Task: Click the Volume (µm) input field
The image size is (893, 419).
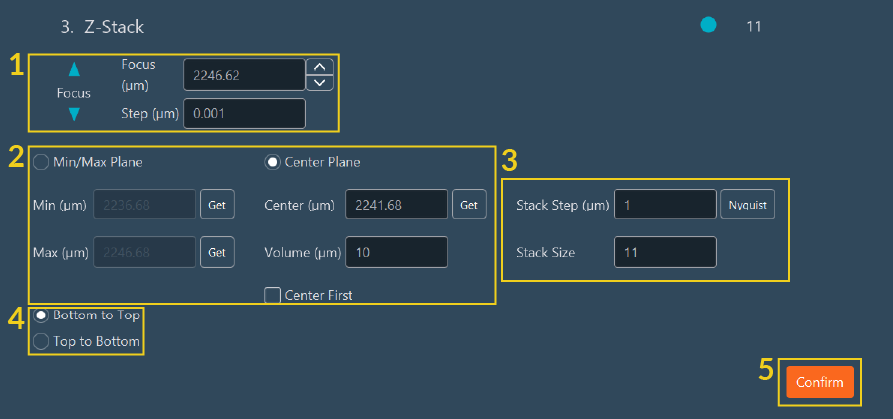Action: tap(396, 252)
